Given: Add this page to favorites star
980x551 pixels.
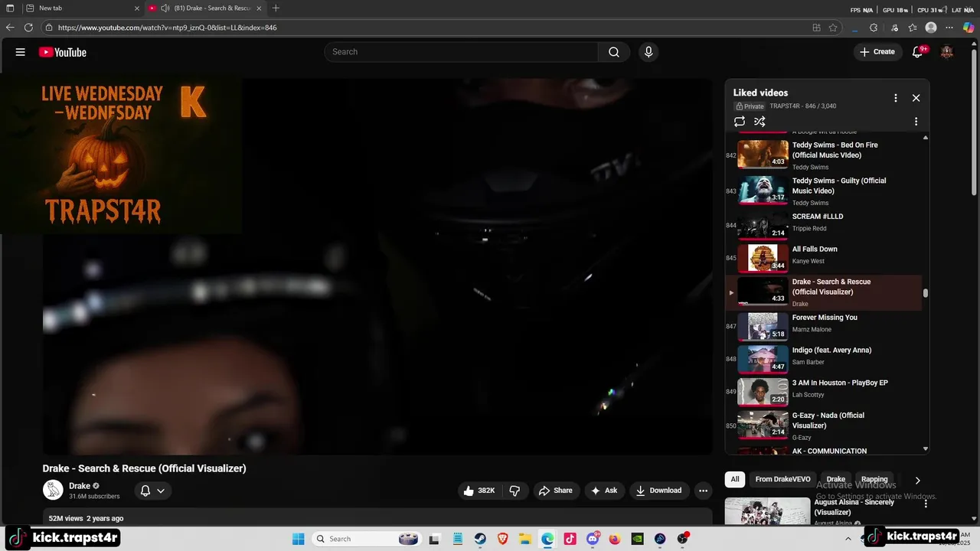Looking at the screenshot, I should click(833, 28).
